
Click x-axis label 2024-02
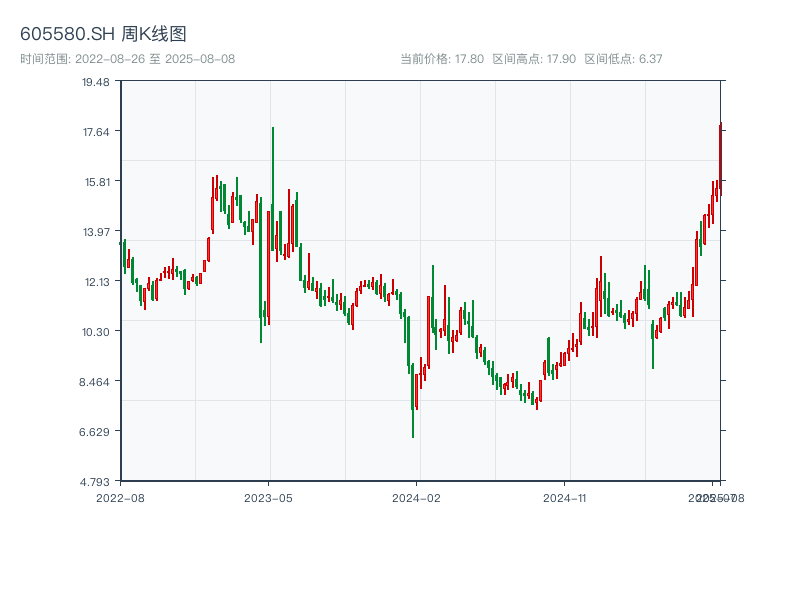click(x=416, y=498)
